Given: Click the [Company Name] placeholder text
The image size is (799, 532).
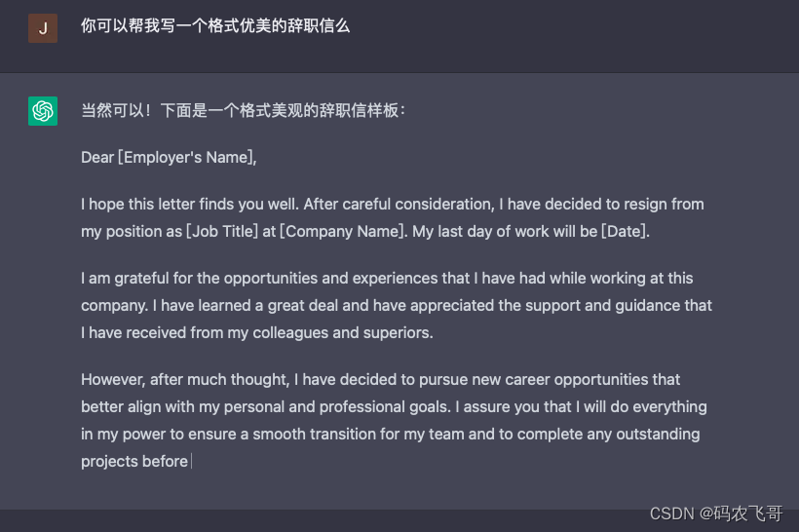Looking at the screenshot, I should coord(341,232).
